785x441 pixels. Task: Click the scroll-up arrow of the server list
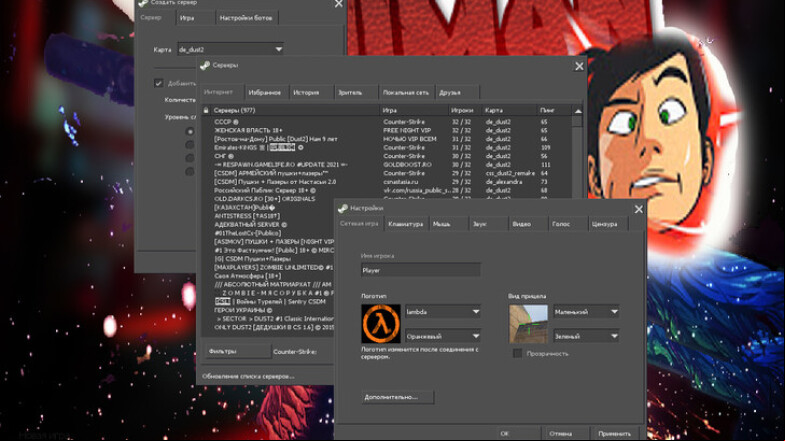point(578,111)
